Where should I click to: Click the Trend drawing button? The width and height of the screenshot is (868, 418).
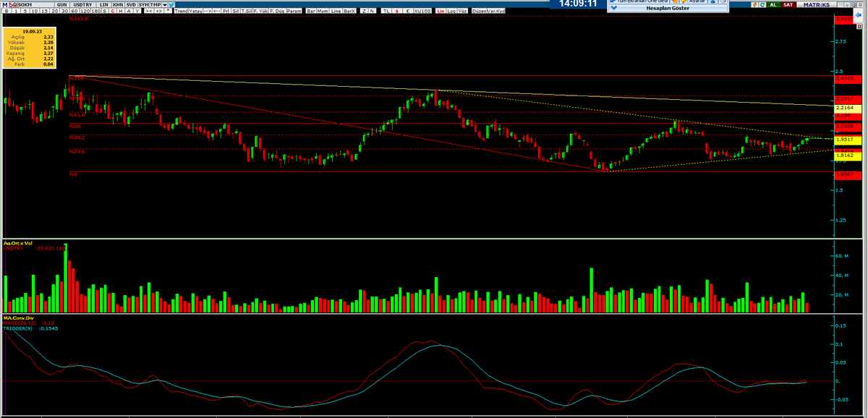tap(182, 12)
